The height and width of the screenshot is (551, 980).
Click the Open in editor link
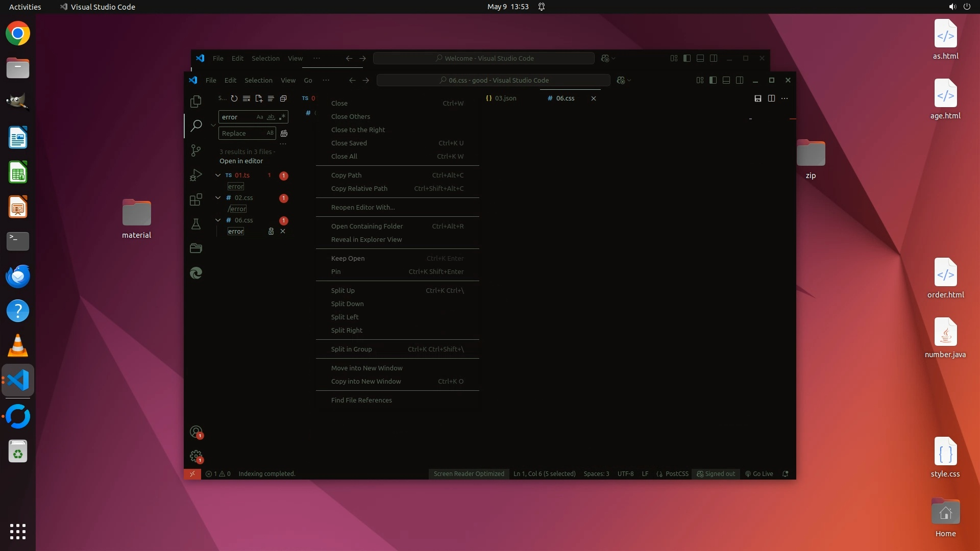pos(241,161)
